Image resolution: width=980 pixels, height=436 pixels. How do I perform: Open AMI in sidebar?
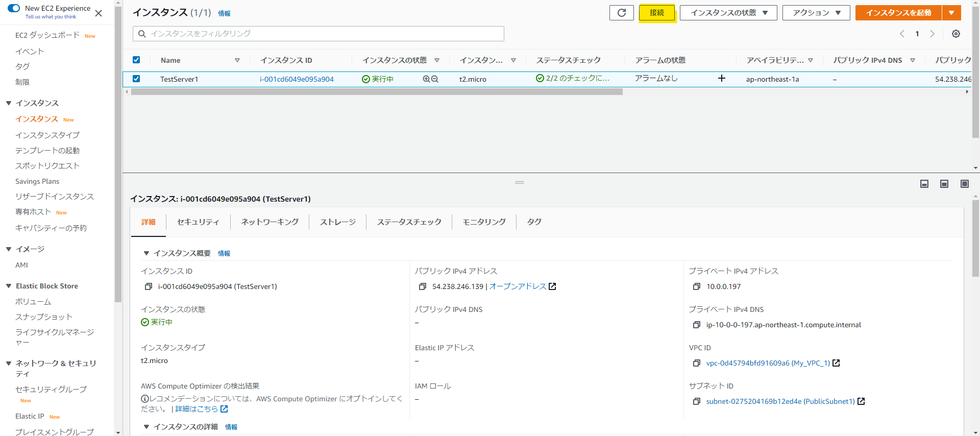(21, 265)
